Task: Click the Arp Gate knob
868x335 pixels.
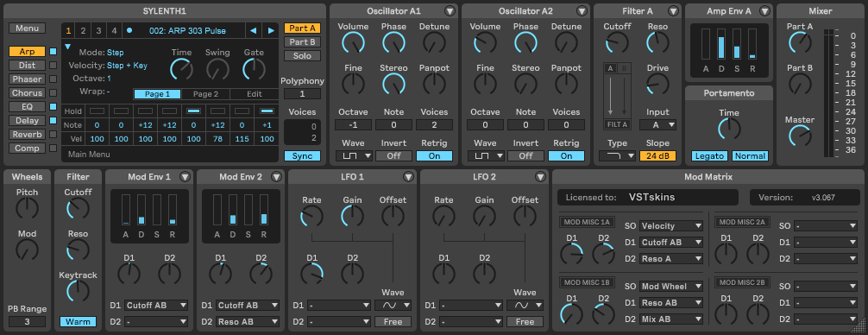Action: pos(254,69)
